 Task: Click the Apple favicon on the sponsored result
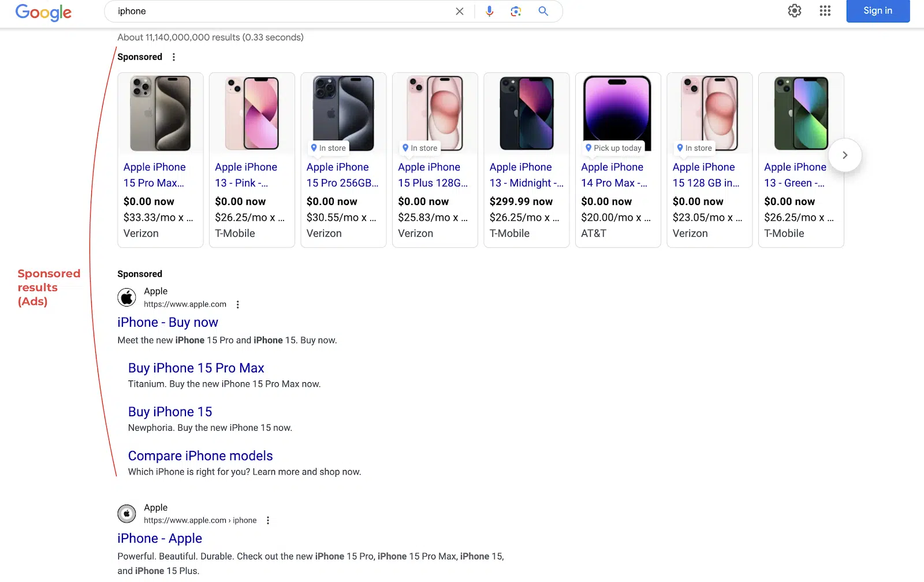(127, 297)
